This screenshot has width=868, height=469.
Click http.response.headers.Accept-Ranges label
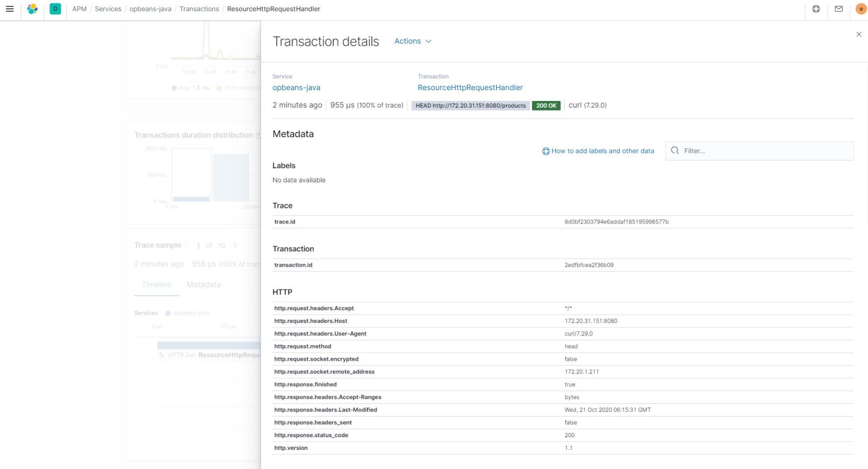[328, 397]
